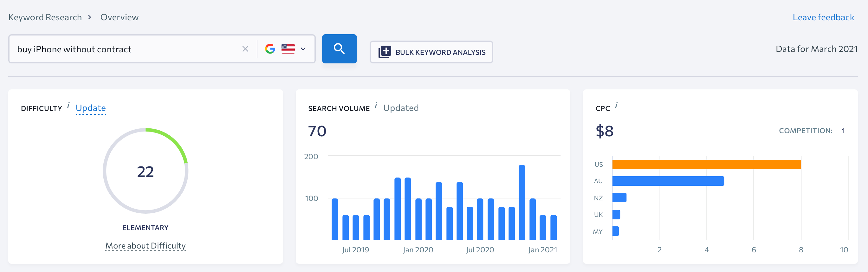Click the ELEMENTARY difficulty label
This screenshot has width=868, height=272.
146,228
